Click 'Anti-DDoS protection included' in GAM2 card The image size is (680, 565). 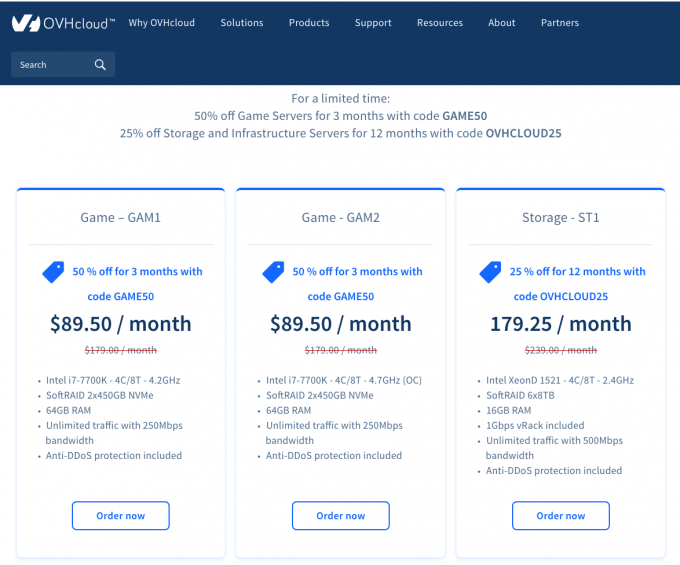[333, 456]
